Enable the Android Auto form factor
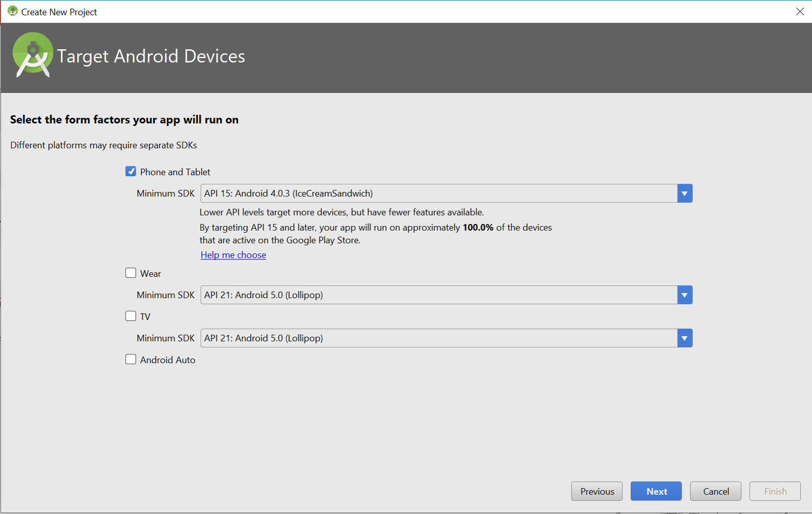 (x=130, y=359)
